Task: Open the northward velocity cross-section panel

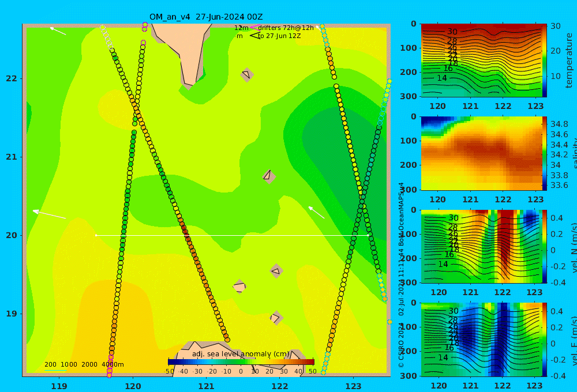Action: (481, 246)
